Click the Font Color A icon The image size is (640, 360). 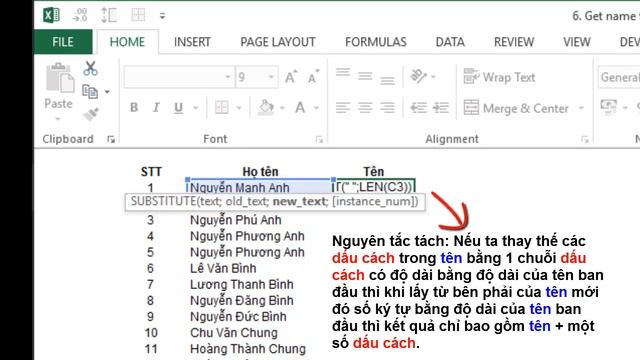point(300,108)
